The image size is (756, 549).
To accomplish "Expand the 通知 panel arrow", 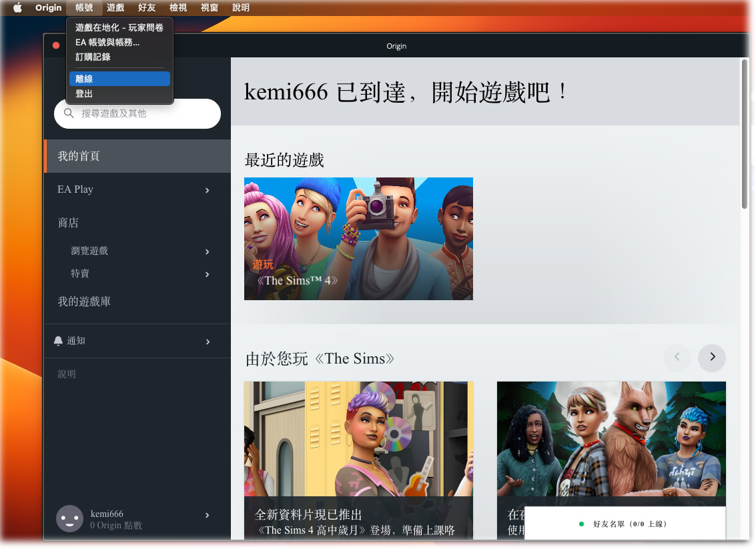I will [208, 342].
